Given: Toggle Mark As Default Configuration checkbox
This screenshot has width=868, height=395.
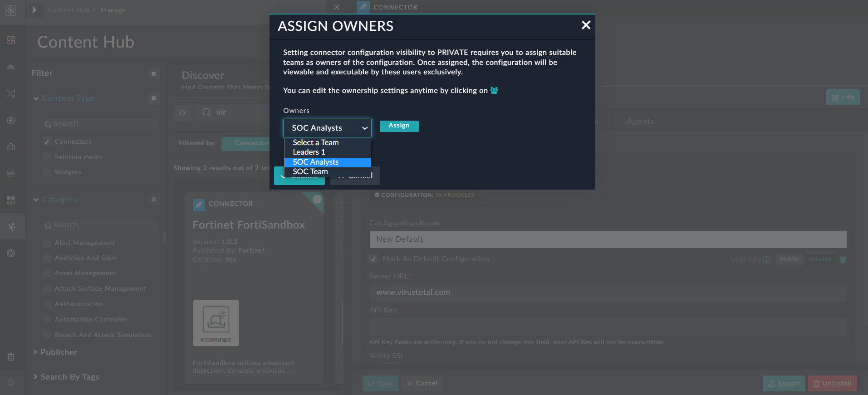Looking at the screenshot, I should (x=373, y=259).
